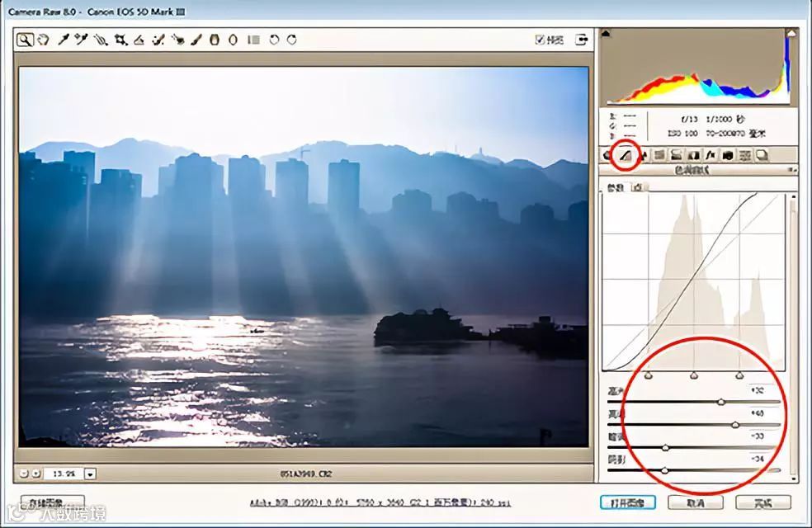Image resolution: width=812 pixels, height=528 pixels.
Task: Click the Lights value field
Action: (764, 413)
